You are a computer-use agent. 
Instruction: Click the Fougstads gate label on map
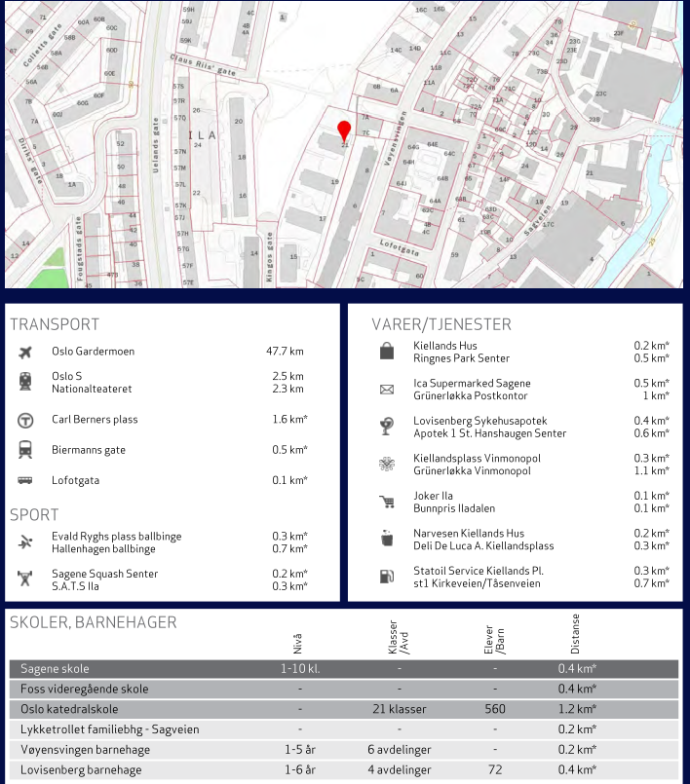click(x=79, y=248)
